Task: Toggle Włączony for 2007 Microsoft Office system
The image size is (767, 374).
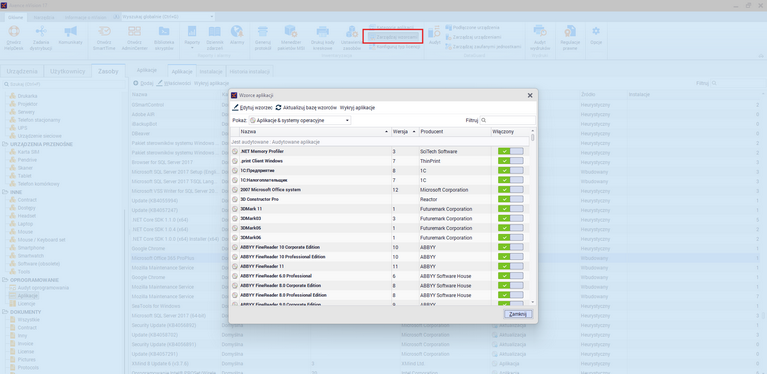Action: click(x=511, y=190)
